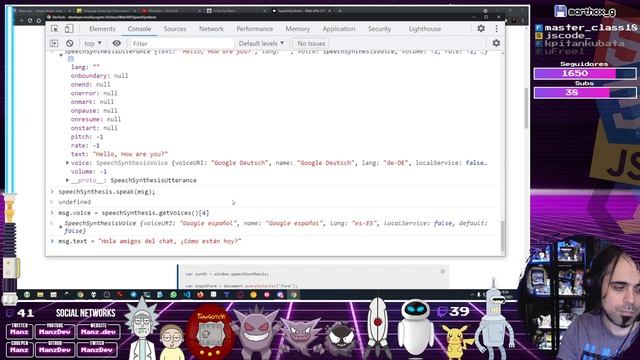This screenshot has width=640, height=360.
Task: Open DevTools settings gear beside Lighthouse
Action: [x=481, y=28]
